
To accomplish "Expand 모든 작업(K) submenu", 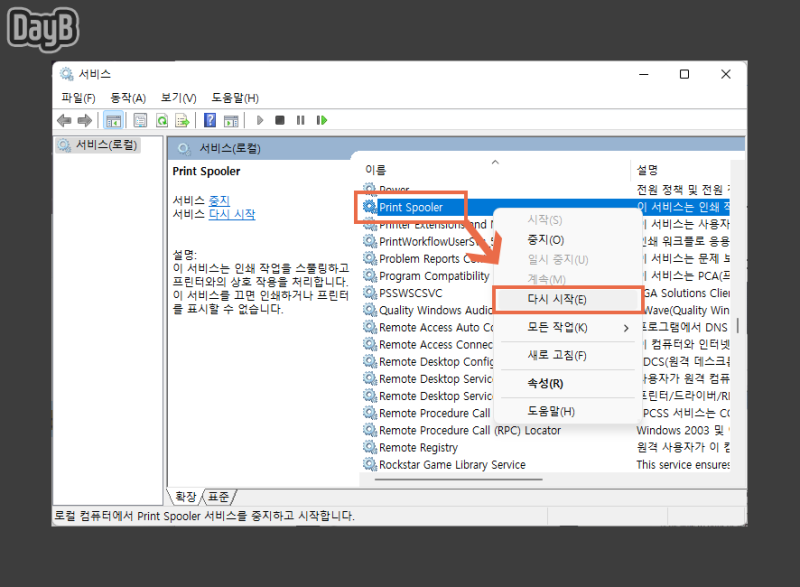I will [568, 327].
